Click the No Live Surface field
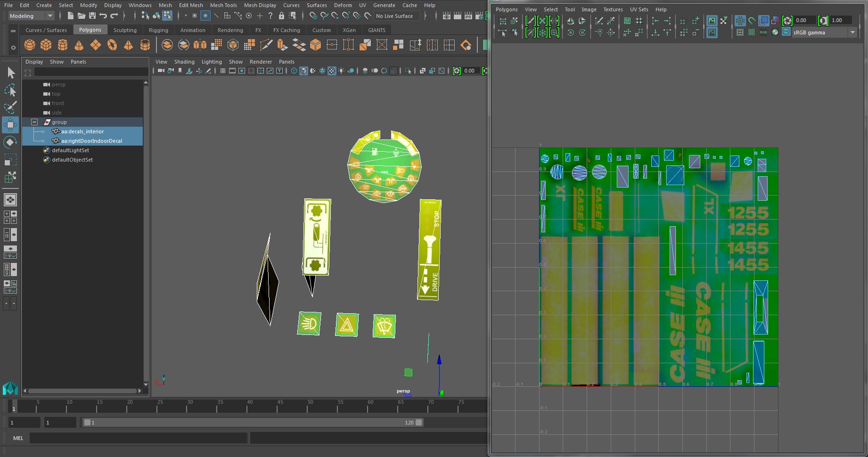The image size is (868, 457). [x=395, y=16]
